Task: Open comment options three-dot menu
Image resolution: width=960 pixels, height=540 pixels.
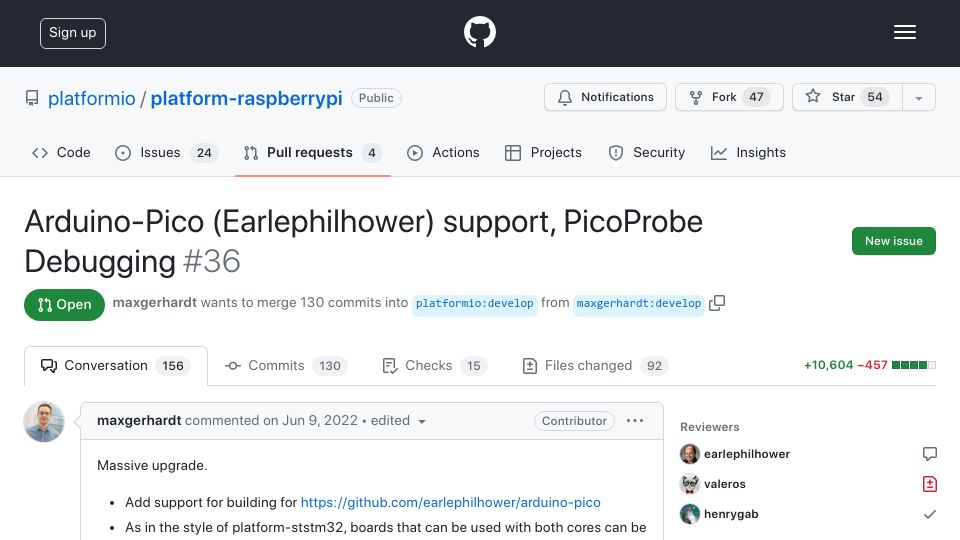Action: coord(635,421)
